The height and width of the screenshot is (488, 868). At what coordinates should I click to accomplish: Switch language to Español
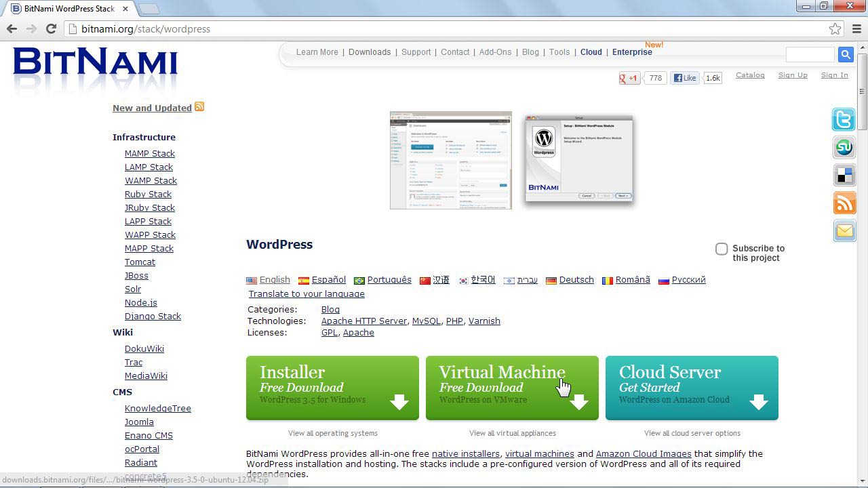[x=328, y=280]
